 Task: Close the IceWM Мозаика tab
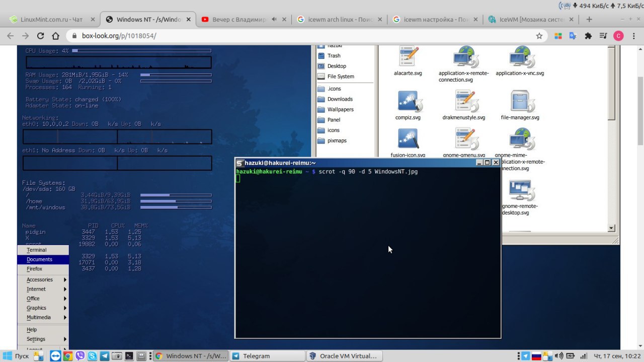click(572, 20)
